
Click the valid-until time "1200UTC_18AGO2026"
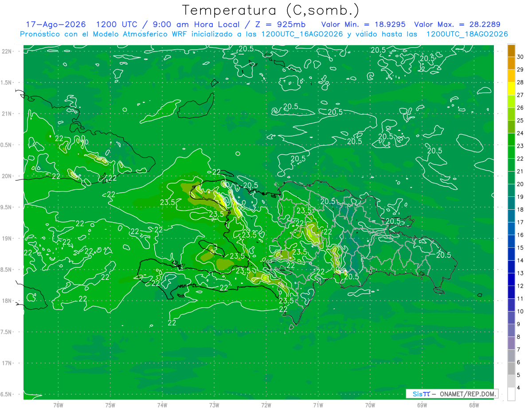point(467,34)
